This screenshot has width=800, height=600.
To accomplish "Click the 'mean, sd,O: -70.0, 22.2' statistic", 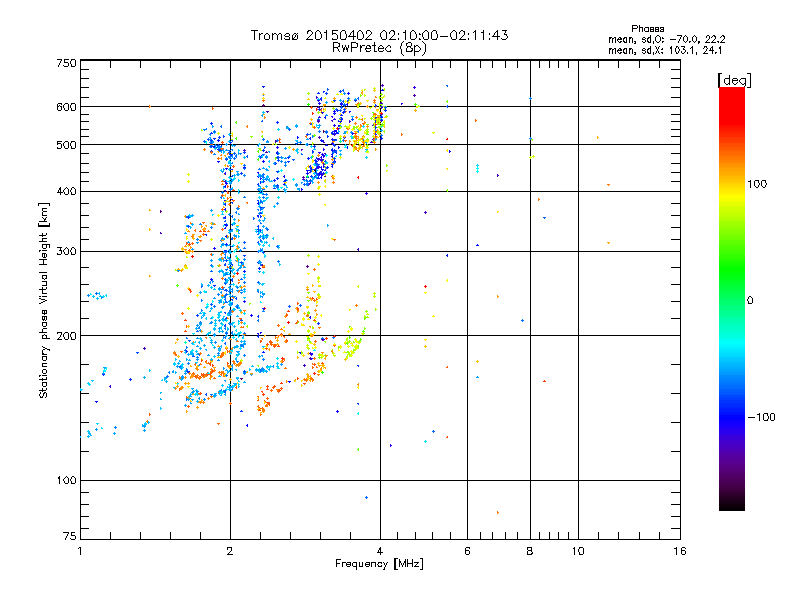I will [x=666, y=39].
